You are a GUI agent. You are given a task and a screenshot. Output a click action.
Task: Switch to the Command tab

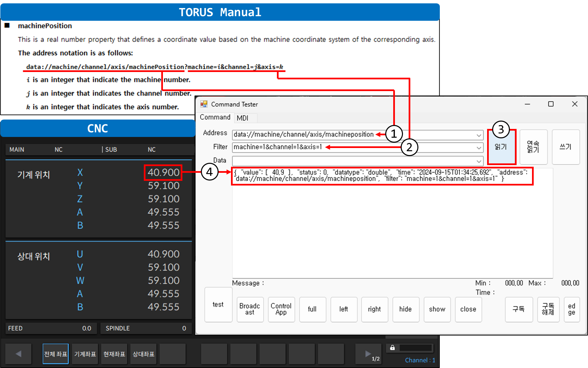[x=215, y=117]
